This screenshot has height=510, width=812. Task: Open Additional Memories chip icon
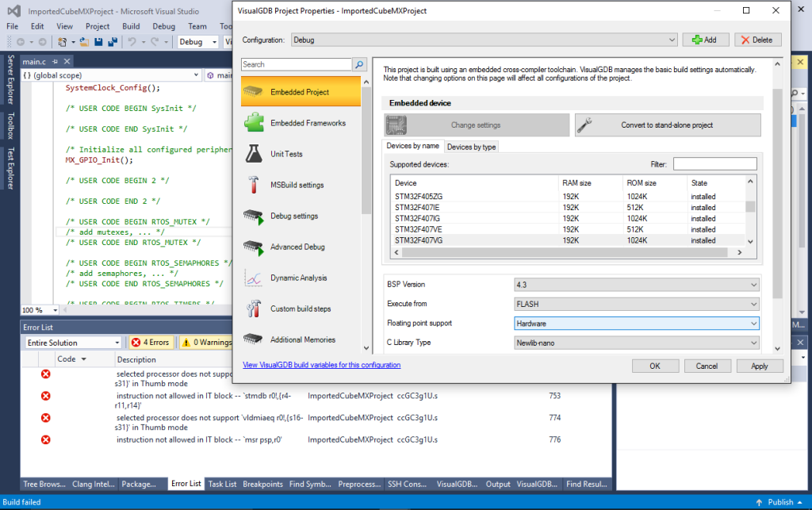pos(254,339)
